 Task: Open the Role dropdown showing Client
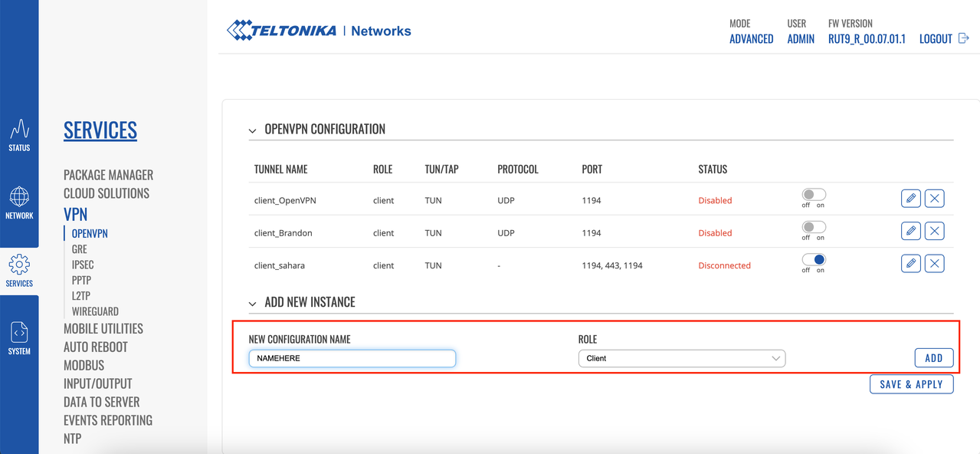681,358
